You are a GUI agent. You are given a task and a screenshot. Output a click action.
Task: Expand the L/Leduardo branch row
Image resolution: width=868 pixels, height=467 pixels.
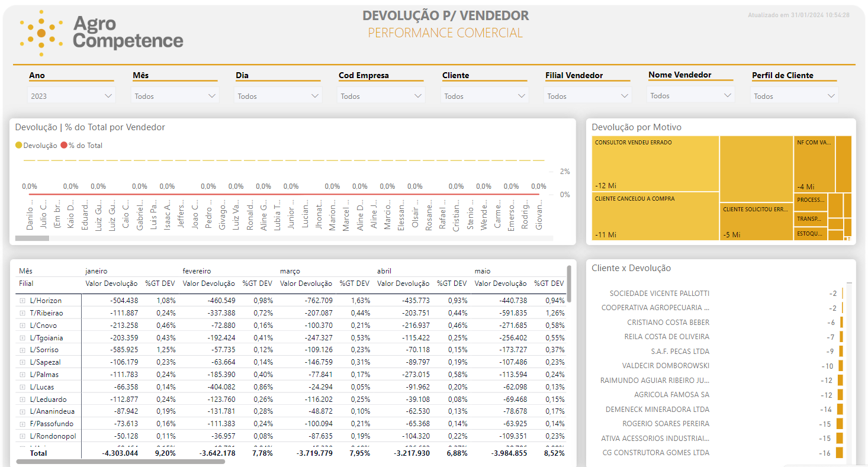pyautogui.click(x=22, y=400)
